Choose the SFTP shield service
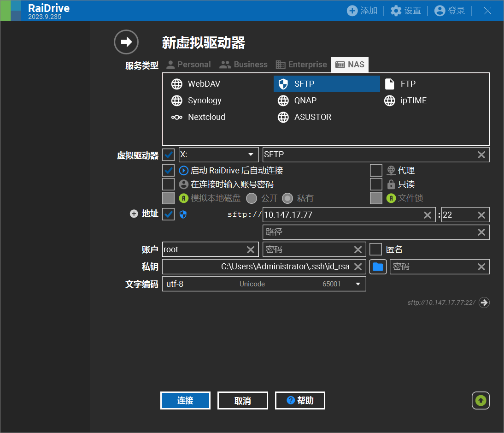This screenshot has width=504, height=433. click(x=327, y=84)
